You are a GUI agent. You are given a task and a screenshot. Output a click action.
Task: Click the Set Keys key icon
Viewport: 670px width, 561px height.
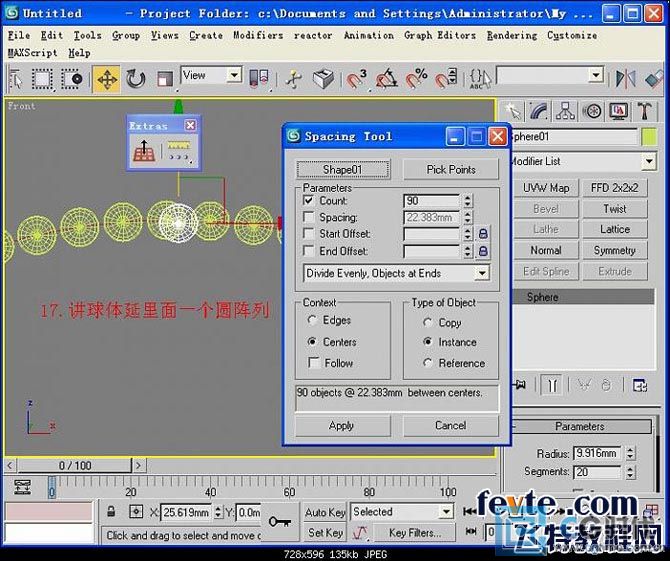coord(280,522)
